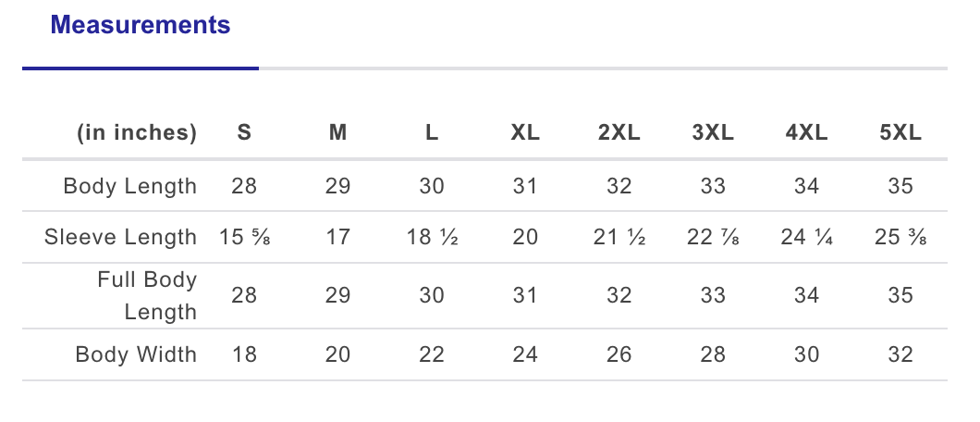This screenshot has width=980, height=422.
Task: Select the plain XL size column header
Action: [x=525, y=132]
